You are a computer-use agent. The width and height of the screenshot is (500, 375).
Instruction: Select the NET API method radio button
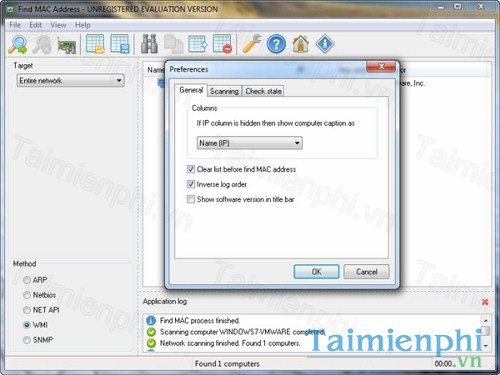click(27, 310)
